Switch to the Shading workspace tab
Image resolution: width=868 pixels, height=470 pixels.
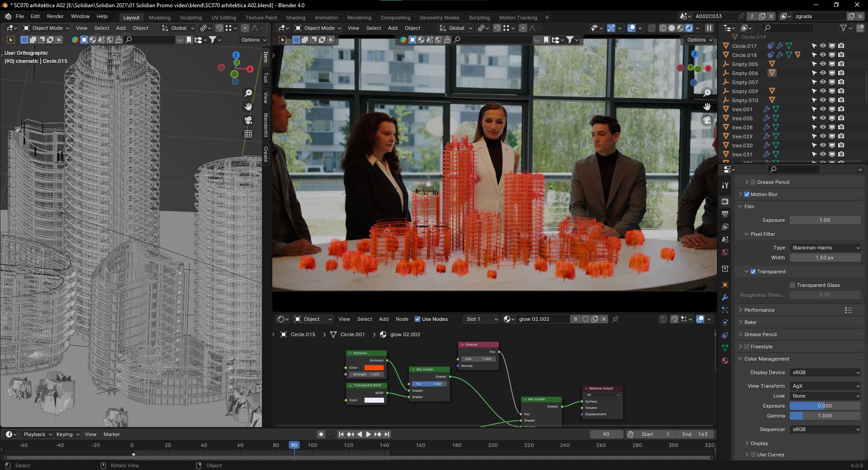pyautogui.click(x=295, y=18)
